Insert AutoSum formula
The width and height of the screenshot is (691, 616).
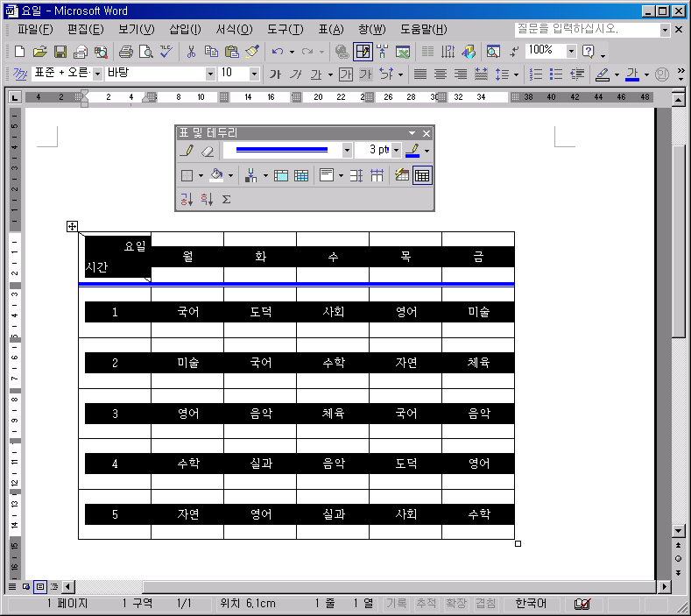[227, 200]
